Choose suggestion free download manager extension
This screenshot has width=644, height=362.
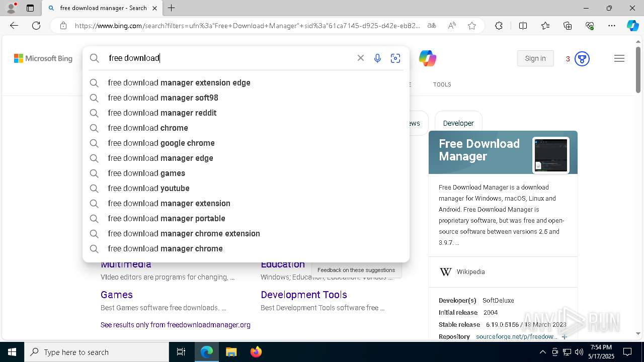click(x=246, y=203)
